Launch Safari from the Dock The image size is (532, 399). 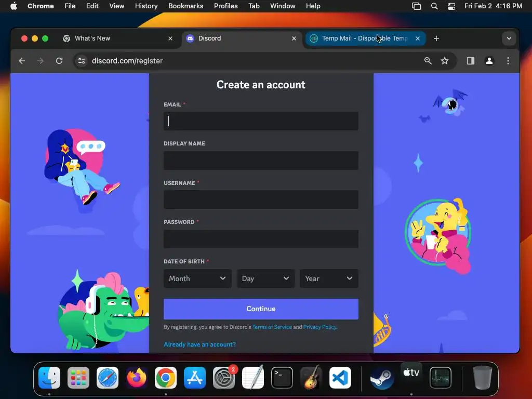pyautogui.click(x=108, y=378)
